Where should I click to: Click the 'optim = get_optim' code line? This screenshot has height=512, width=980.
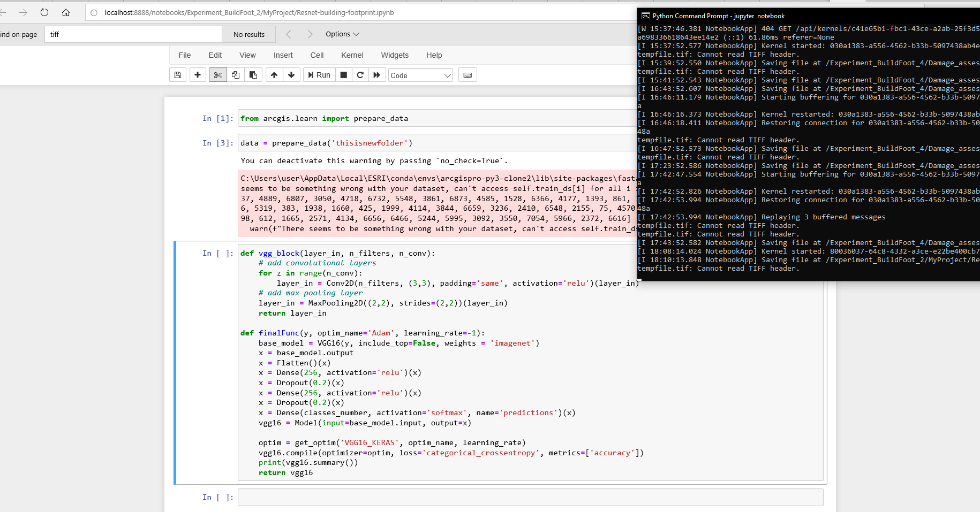[392, 443]
